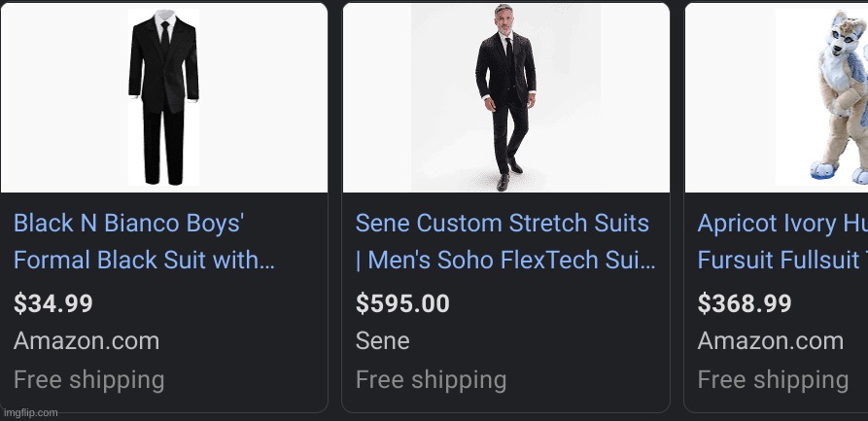This screenshot has width=868, height=421.
Task: Click the imgflip.com watermark
Action: (30, 412)
